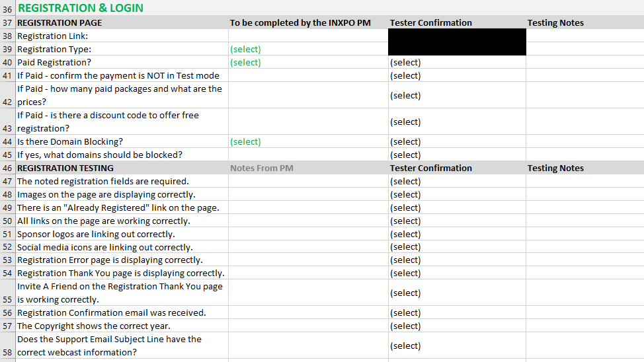Click row header 58
Screen dimensions: 644x362
pos(7,352)
